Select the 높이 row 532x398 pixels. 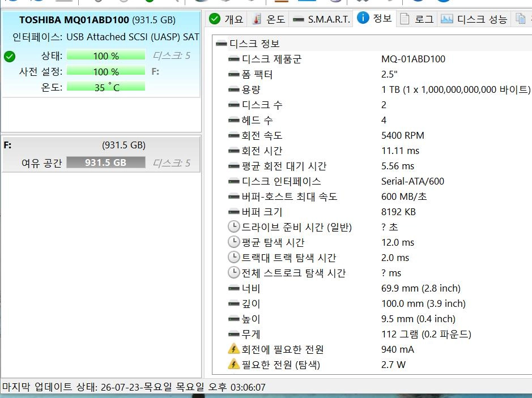(373, 319)
